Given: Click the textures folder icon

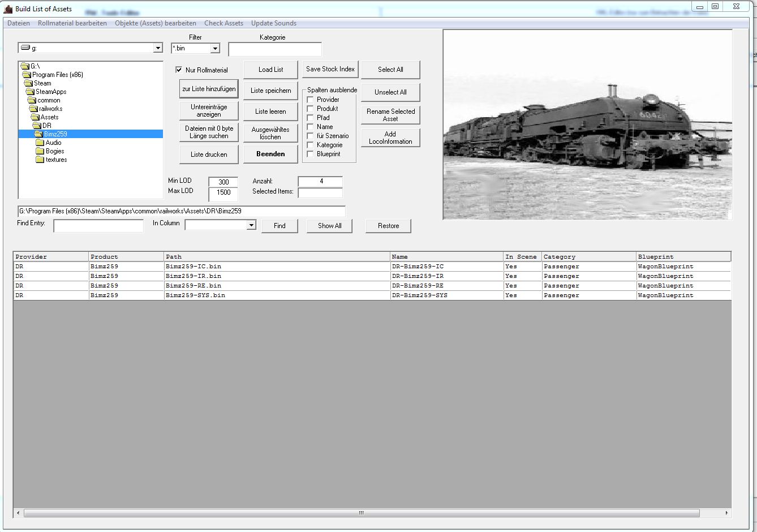Looking at the screenshot, I should click(40, 160).
